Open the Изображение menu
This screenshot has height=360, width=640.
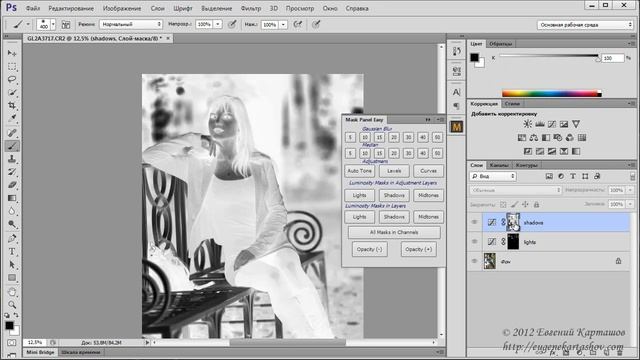pos(122,8)
